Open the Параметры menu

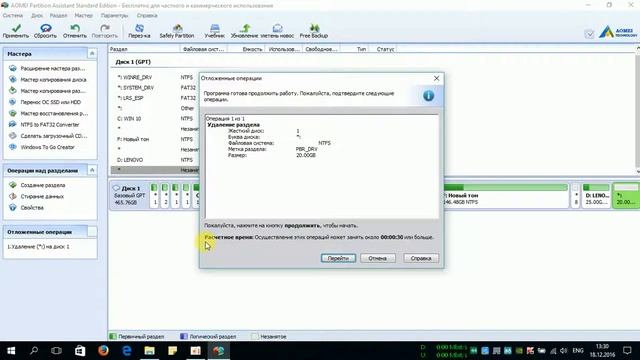tap(114, 16)
